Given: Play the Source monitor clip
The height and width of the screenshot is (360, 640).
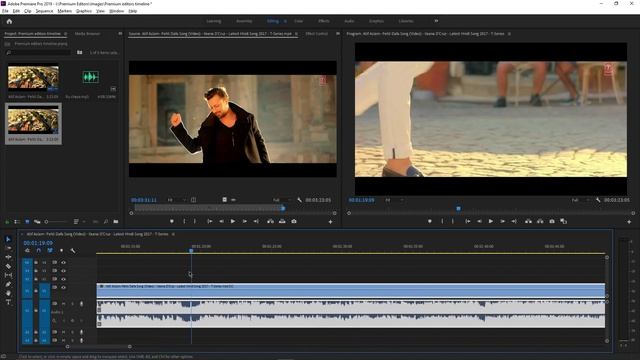Looking at the screenshot, I should pyautogui.click(x=233, y=221).
